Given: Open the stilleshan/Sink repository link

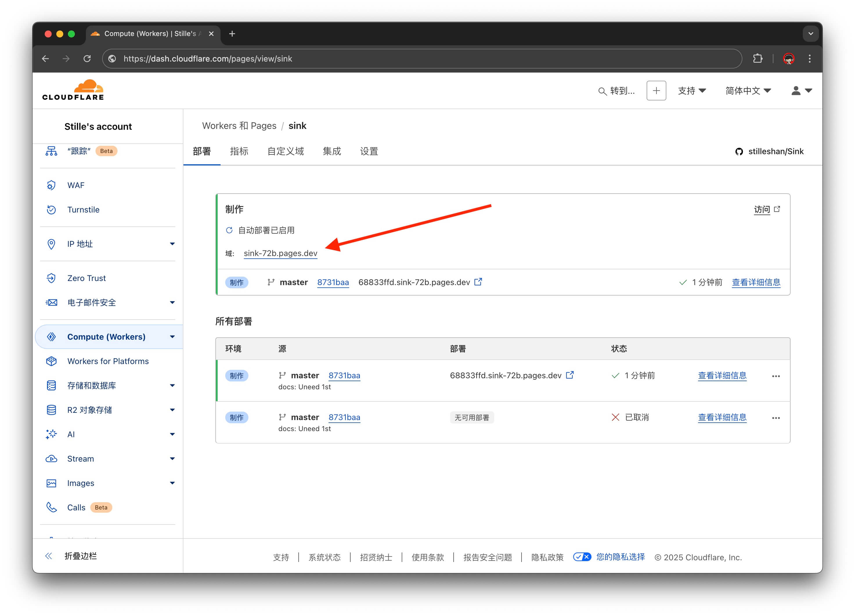Looking at the screenshot, I should click(776, 152).
